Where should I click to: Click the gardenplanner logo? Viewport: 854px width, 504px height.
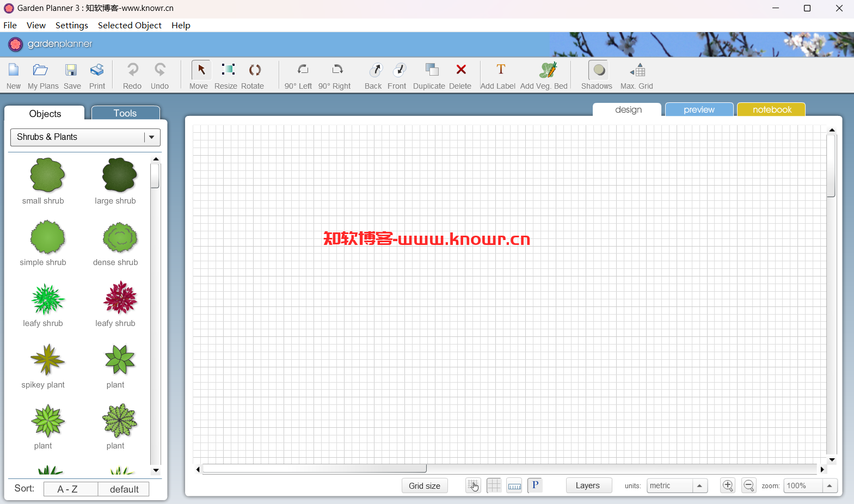[51, 44]
